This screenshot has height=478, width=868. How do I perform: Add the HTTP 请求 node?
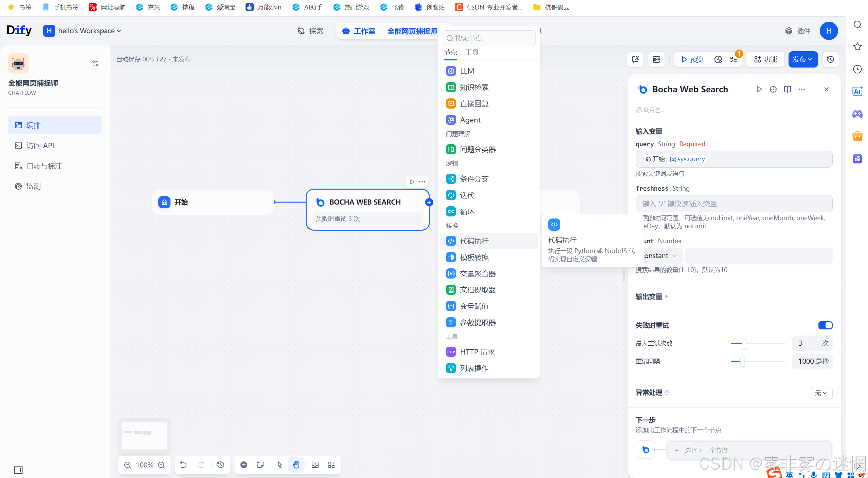tap(488, 352)
